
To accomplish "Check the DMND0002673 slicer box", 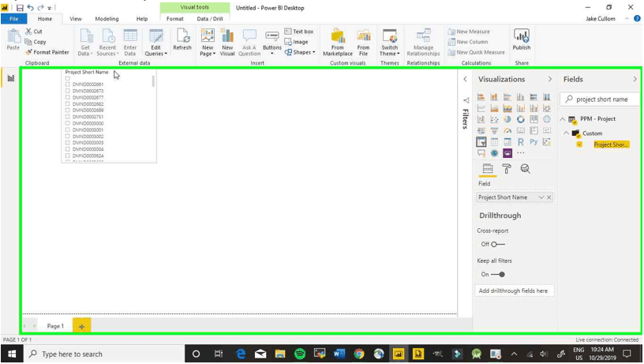I will (x=68, y=91).
